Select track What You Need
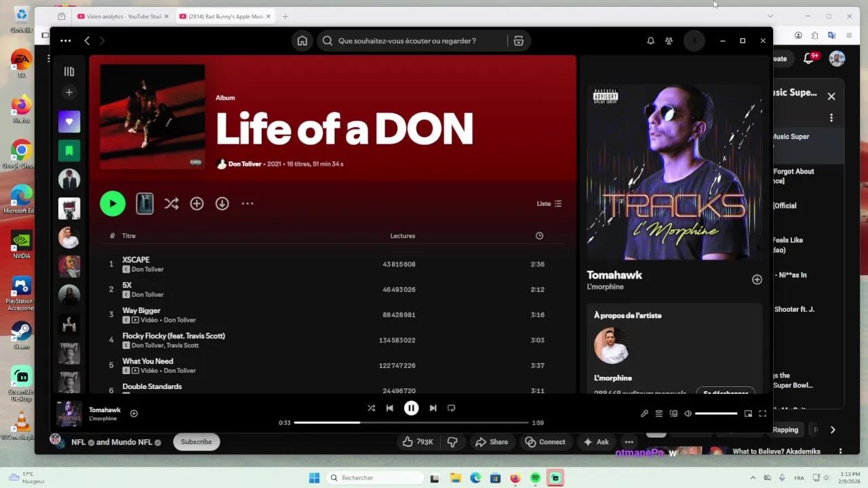Screen dimensions: 868x488 (x=148, y=361)
